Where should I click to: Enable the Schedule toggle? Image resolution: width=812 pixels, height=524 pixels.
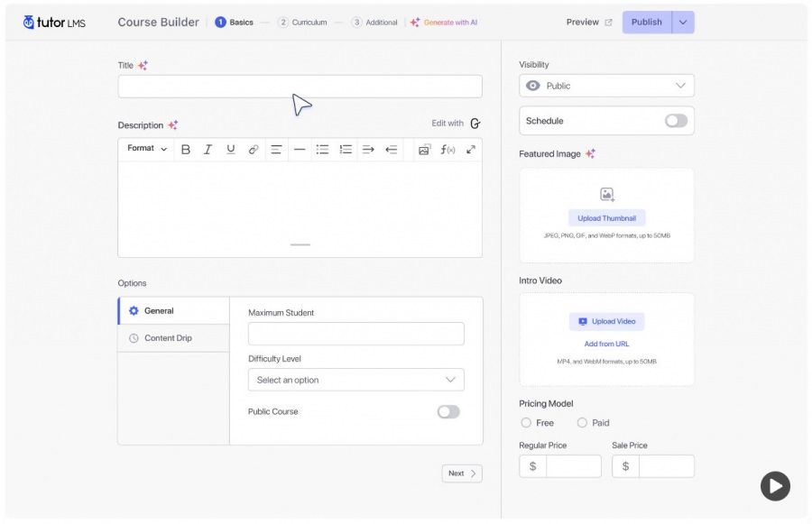676,121
